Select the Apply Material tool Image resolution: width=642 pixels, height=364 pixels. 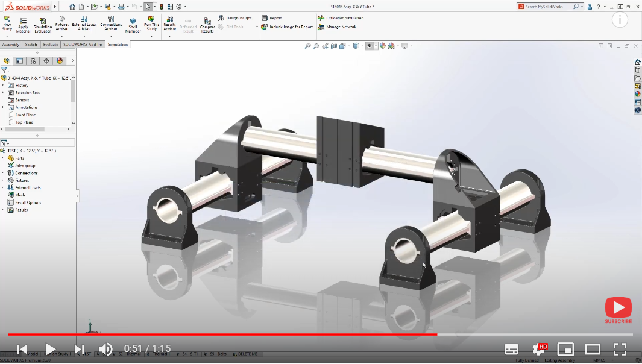(x=23, y=23)
